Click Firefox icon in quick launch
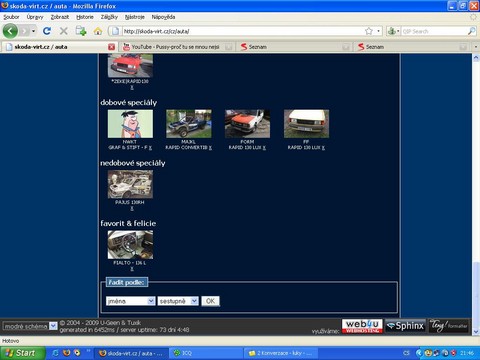480x360 pixels. tap(66, 353)
